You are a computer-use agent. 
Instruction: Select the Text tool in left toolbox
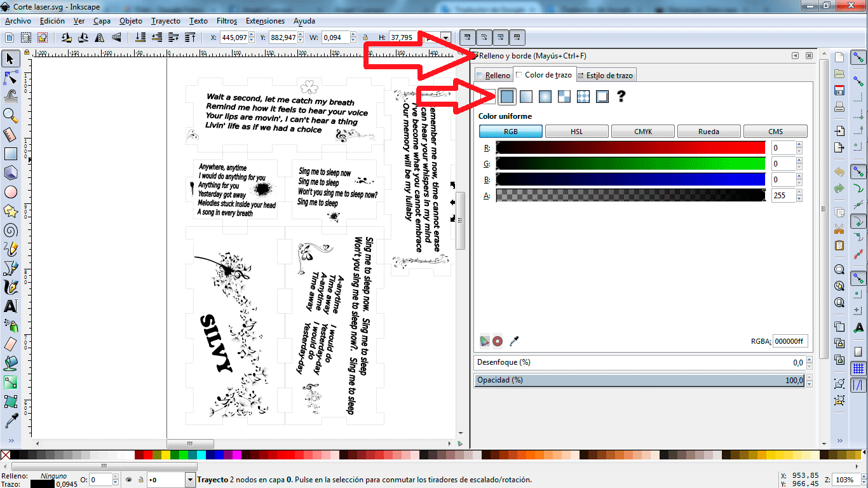[10, 306]
